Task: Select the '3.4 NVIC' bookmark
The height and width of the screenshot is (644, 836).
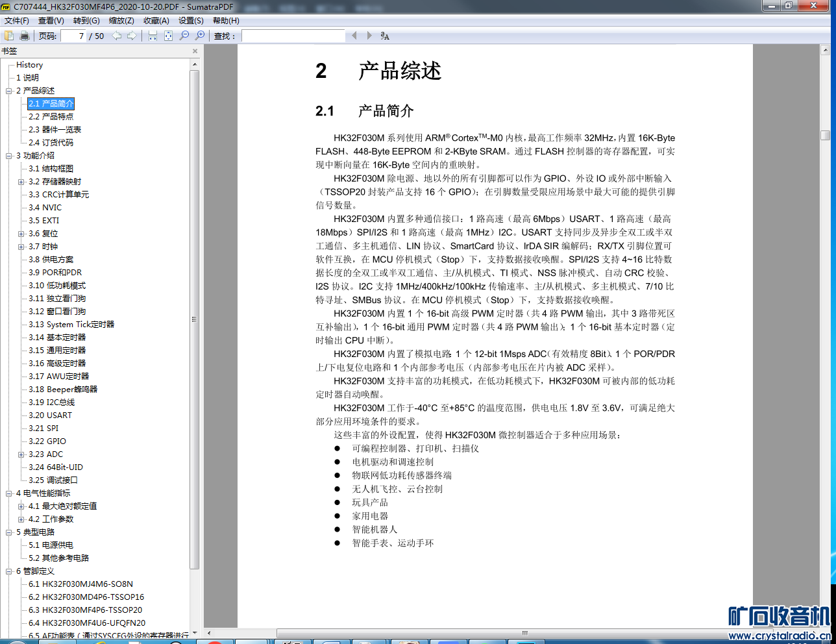Action: [45, 208]
